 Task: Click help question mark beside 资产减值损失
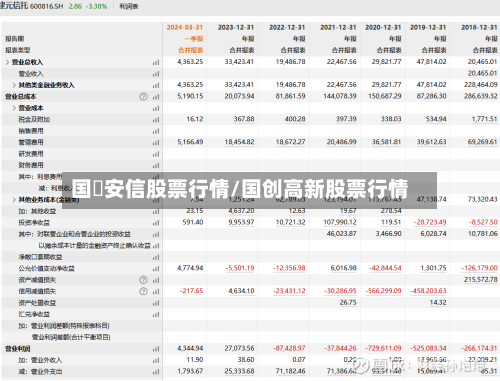click(x=143, y=280)
